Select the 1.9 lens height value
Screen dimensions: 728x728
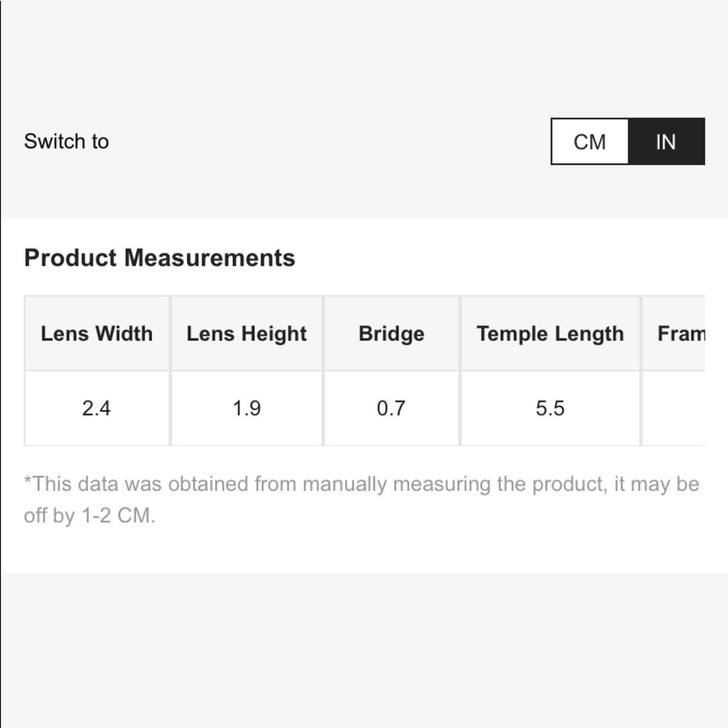pos(247,408)
